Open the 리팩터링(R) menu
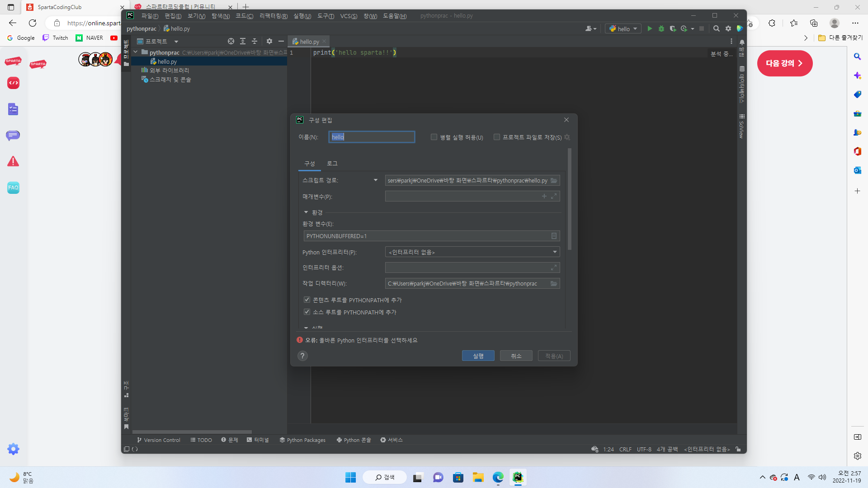The width and height of the screenshot is (868, 488). [x=274, y=16]
